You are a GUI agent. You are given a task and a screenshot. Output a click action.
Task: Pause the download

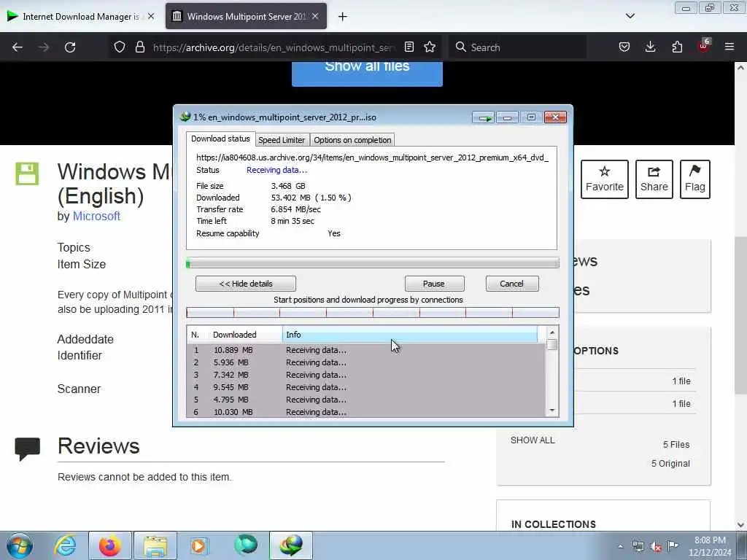pos(434,284)
